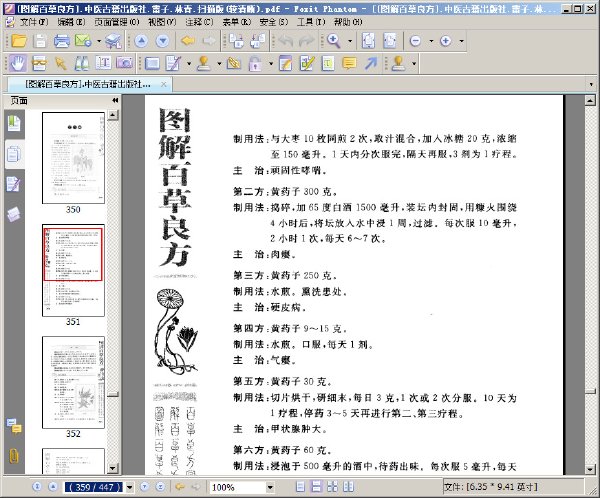Attach a file with the paperclip-pencil icon

[x=234, y=63]
